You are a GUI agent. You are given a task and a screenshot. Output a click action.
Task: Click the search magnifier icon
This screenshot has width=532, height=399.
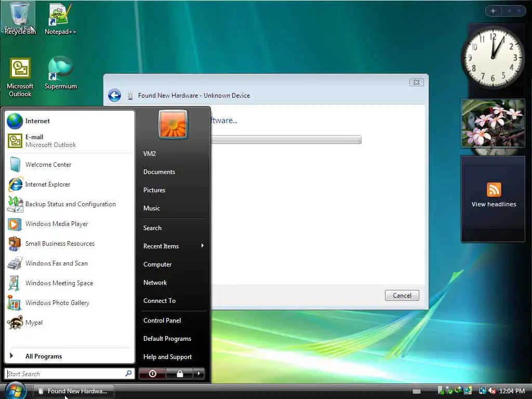point(129,374)
